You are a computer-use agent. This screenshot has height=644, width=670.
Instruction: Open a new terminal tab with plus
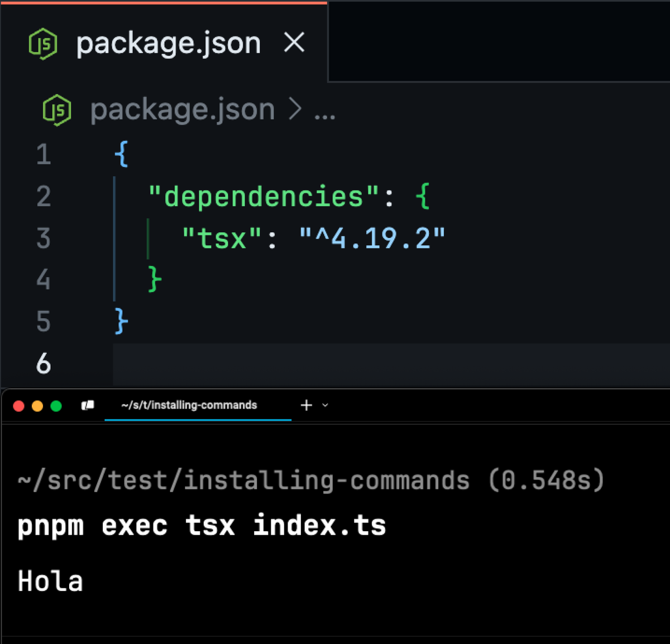tap(306, 405)
